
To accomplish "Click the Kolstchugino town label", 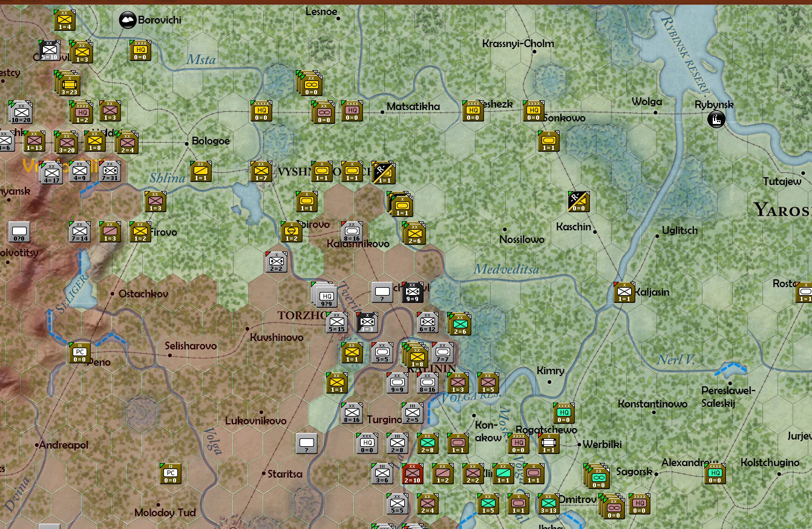I will click(770, 463).
